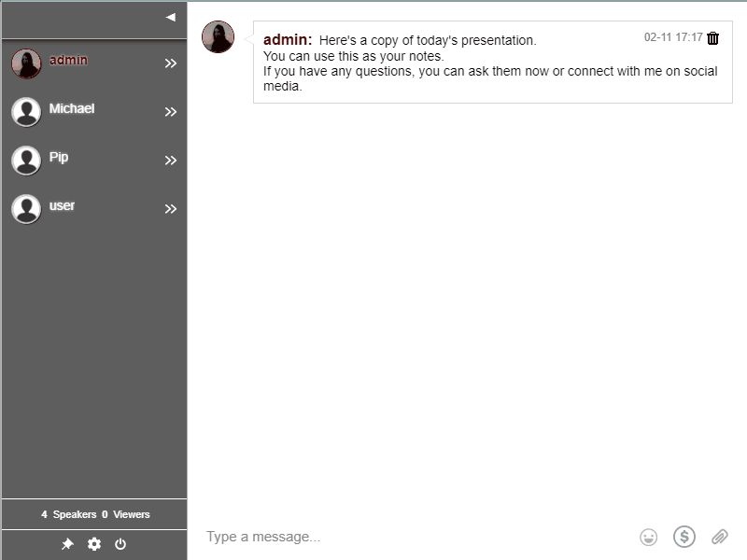Click admin's avatar in the message
Image resolution: width=747 pixels, height=560 pixels.
point(218,37)
